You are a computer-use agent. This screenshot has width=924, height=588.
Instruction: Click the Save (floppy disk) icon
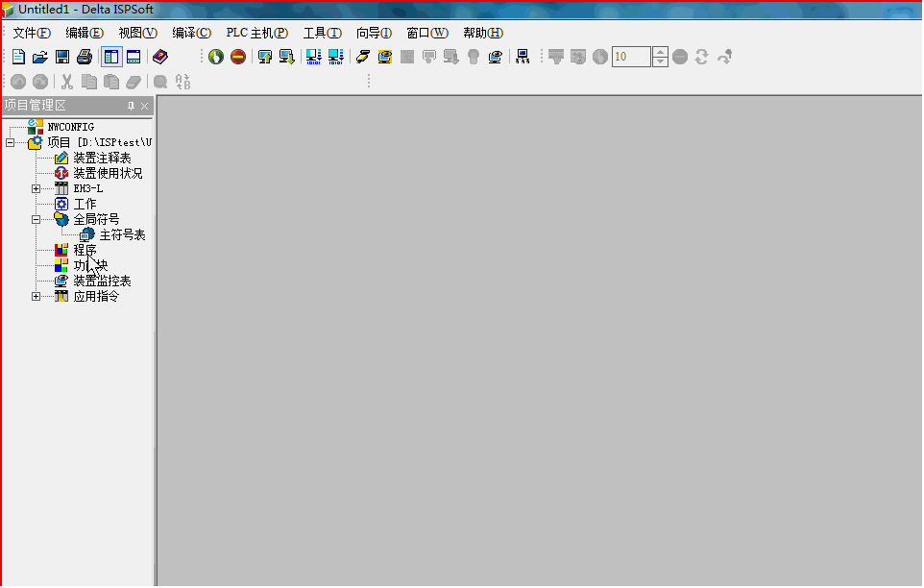62,57
